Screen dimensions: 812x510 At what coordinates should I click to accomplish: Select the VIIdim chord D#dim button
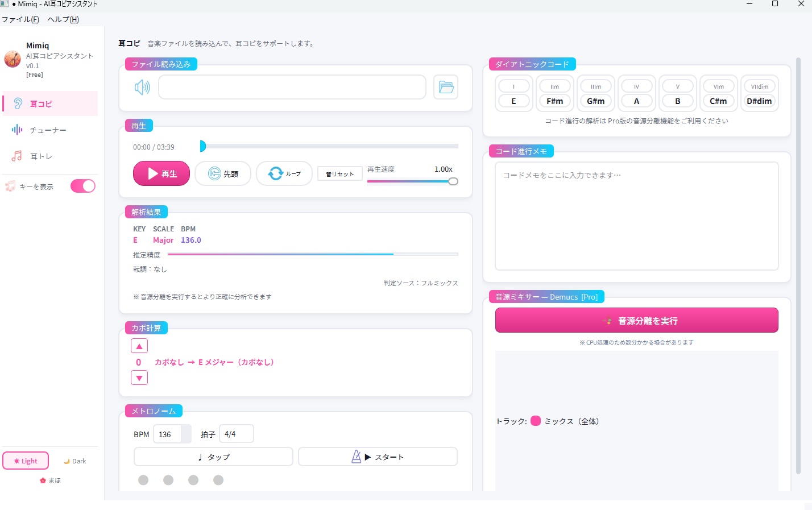point(760,94)
